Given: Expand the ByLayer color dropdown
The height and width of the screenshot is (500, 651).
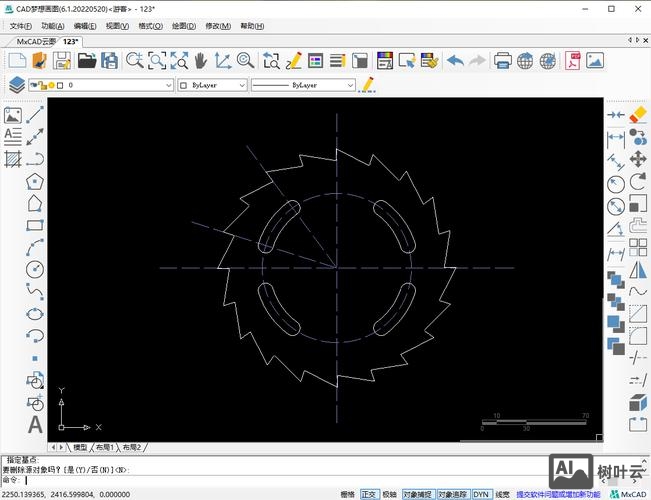Looking at the screenshot, I should tap(212, 86).
